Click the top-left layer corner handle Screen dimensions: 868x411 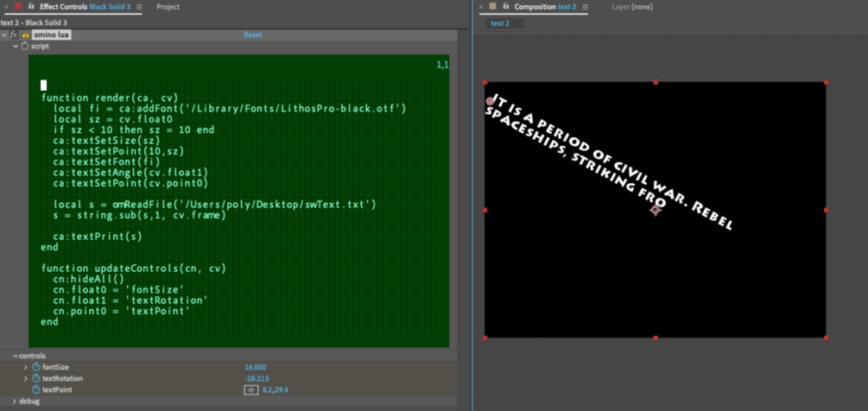click(485, 82)
